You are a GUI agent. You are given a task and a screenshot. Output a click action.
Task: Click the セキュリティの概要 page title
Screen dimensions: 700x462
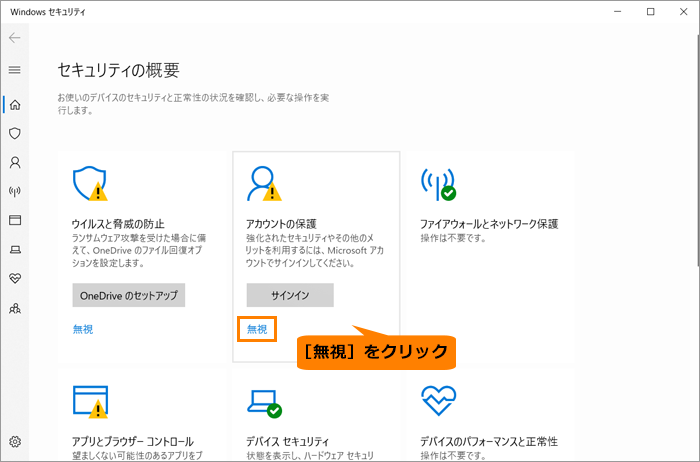[119, 70]
